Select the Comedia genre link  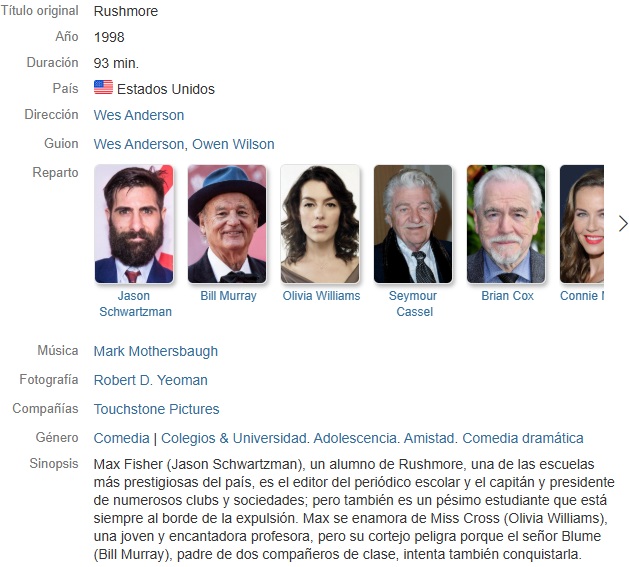click(x=122, y=438)
